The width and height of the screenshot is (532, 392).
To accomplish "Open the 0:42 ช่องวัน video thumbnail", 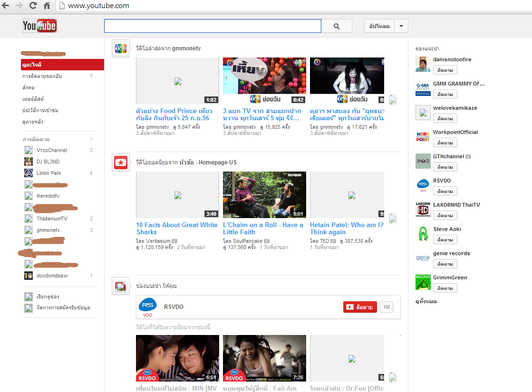I will [264, 80].
